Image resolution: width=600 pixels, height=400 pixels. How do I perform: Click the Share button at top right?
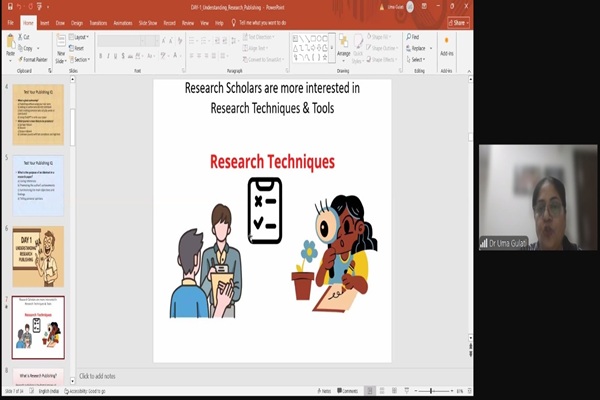coord(460,20)
